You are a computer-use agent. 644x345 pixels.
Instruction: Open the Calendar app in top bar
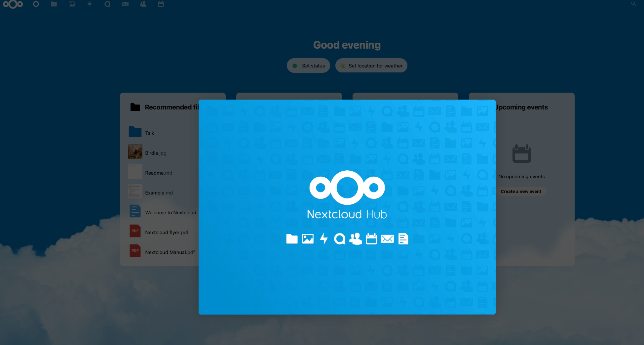point(161,4)
